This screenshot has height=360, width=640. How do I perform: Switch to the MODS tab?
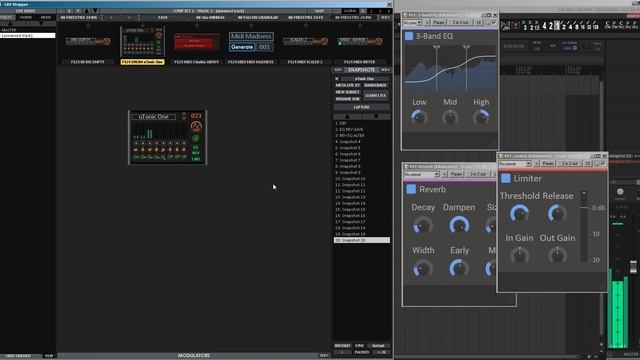tap(46, 18)
